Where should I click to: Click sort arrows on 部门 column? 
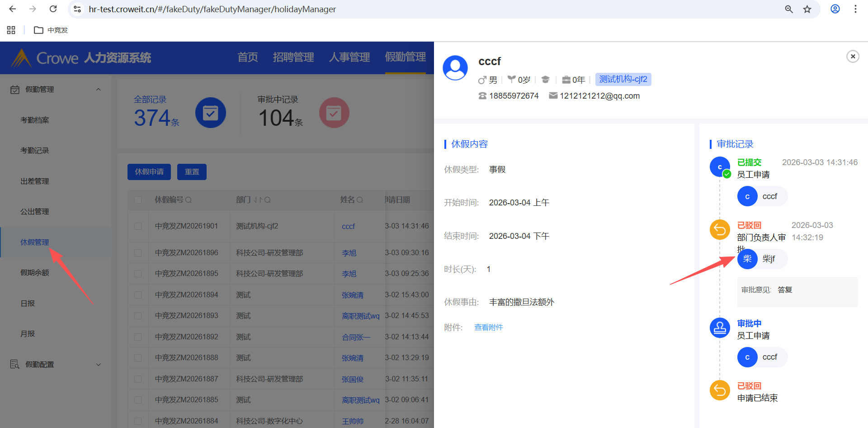(x=258, y=200)
